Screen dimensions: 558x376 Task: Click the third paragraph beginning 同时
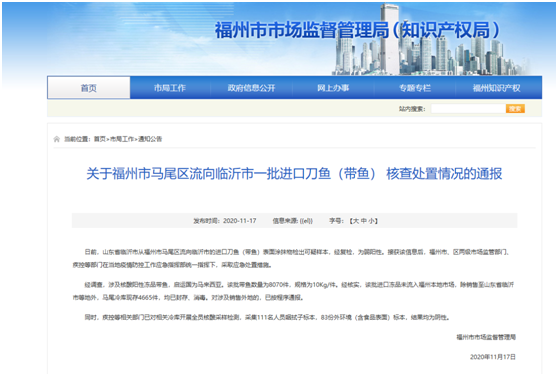(x=267, y=317)
